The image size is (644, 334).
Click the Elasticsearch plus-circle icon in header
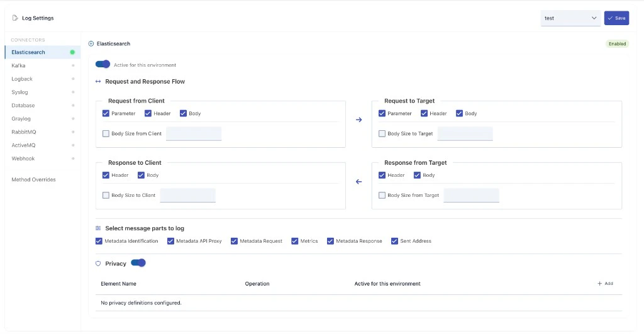(x=91, y=43)
